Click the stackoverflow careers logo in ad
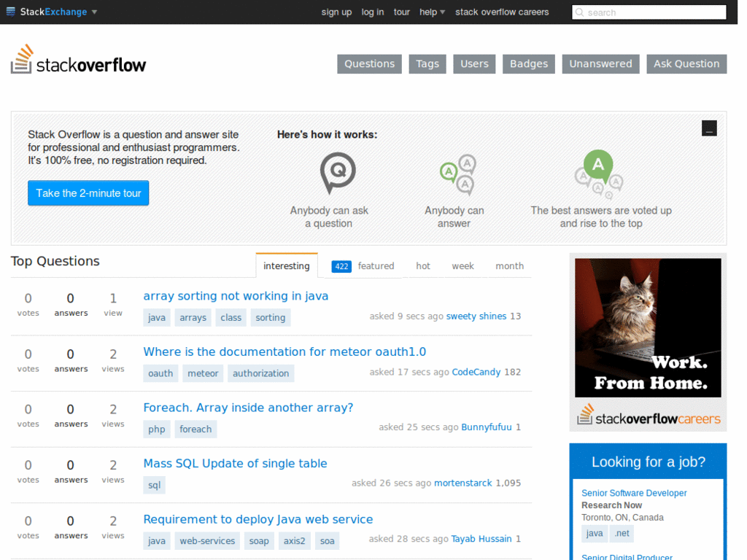The height and width of the screenshot is (560, 747). pyautogui.click(x=649, y=415)
